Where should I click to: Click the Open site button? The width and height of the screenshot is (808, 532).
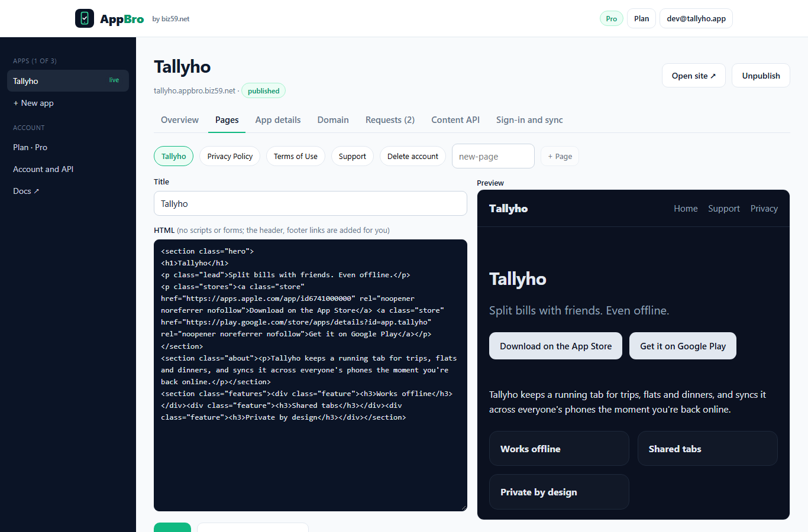[694, 76]
